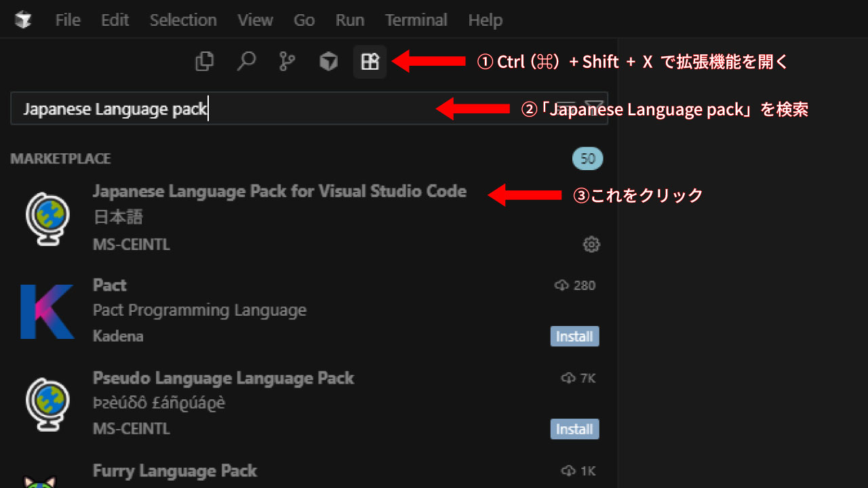Open the Source Control branch icon
This screenshot has height=488, width=868.
tap(288, 62)
